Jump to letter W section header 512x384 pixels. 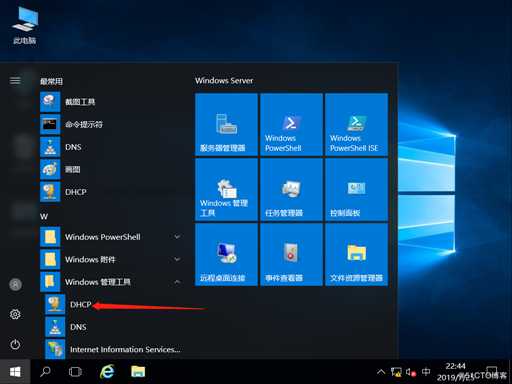[44, 216]
